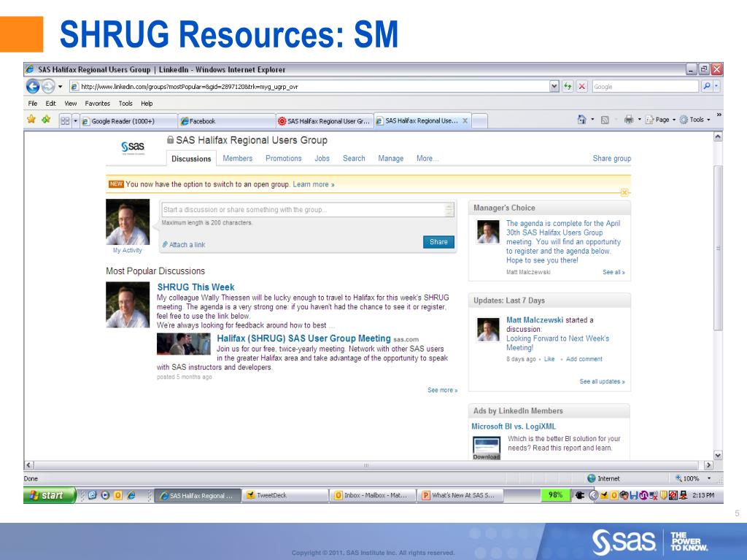This screenshot has height=560, width=747.
Task: Open the group Search tab
Action: tap(354, 158)
